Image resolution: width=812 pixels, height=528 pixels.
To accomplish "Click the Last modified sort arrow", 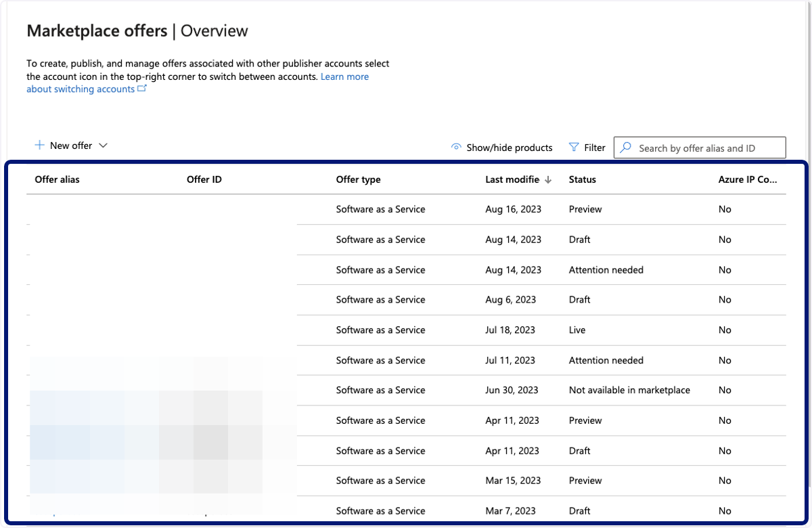I will pyautogui.click(x=548, y=179).
